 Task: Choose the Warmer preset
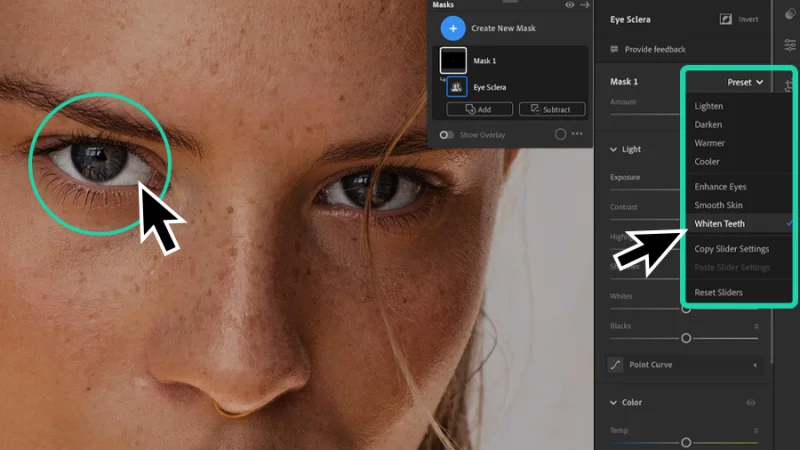[x=709, y=143]
